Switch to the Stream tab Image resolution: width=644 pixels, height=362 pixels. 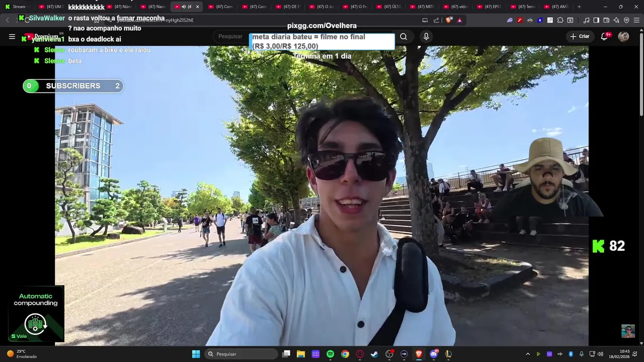18,7
